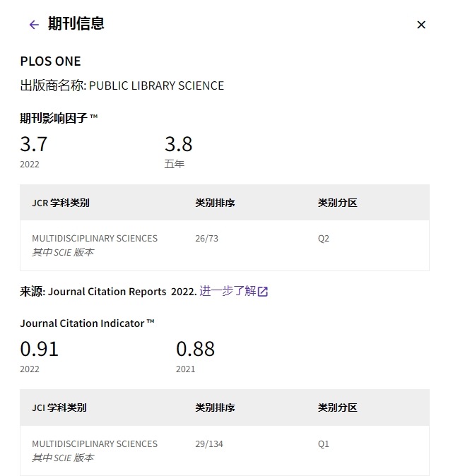
Task: Select the 29/134 rank cell
Action: (209, 444)
